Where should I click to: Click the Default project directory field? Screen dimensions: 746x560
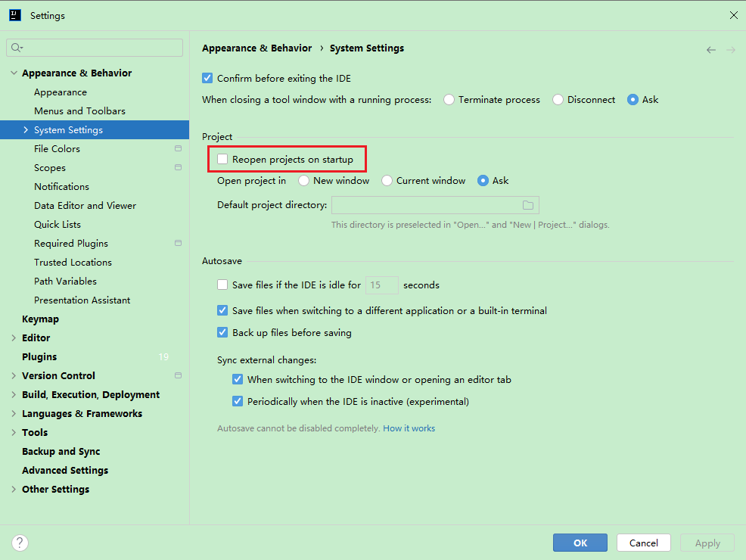tap(425, 205)
